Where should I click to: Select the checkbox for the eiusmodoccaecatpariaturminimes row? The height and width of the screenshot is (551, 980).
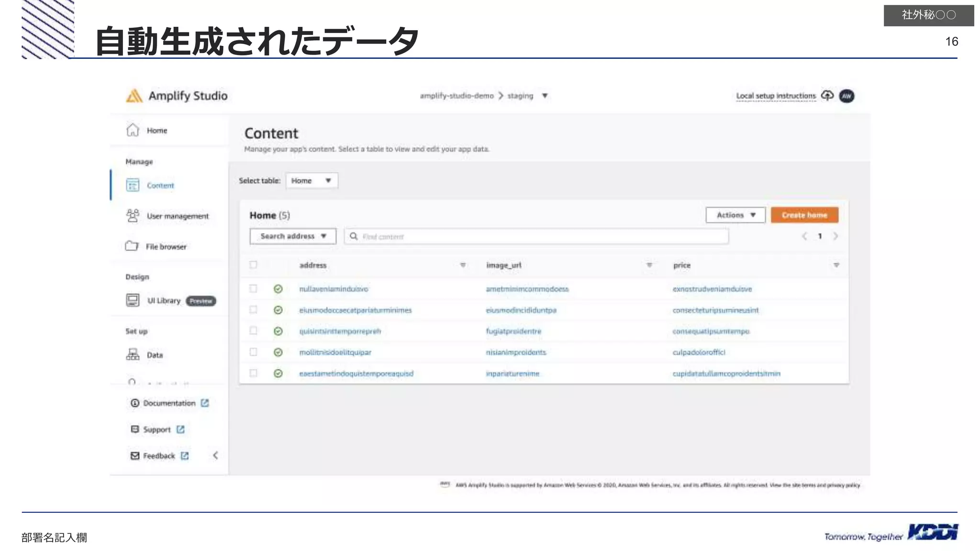pyautogui.click(x=253, y=309)
